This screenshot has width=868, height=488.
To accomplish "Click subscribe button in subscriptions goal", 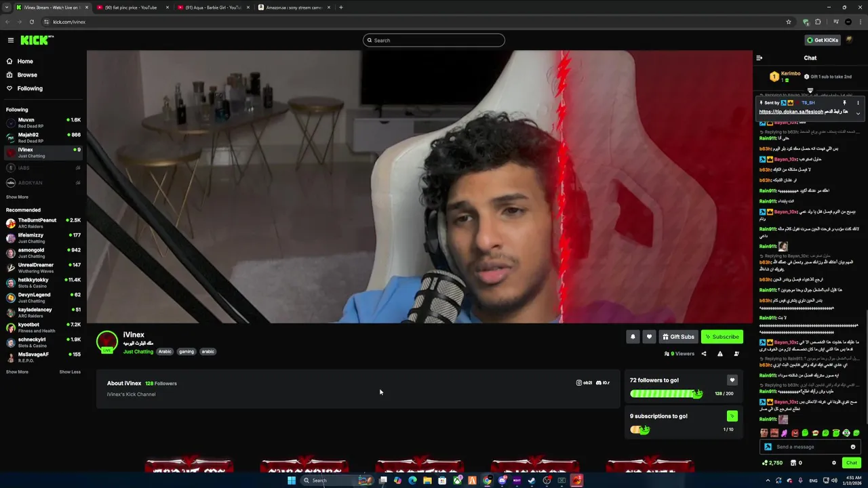I will (732, 416).
